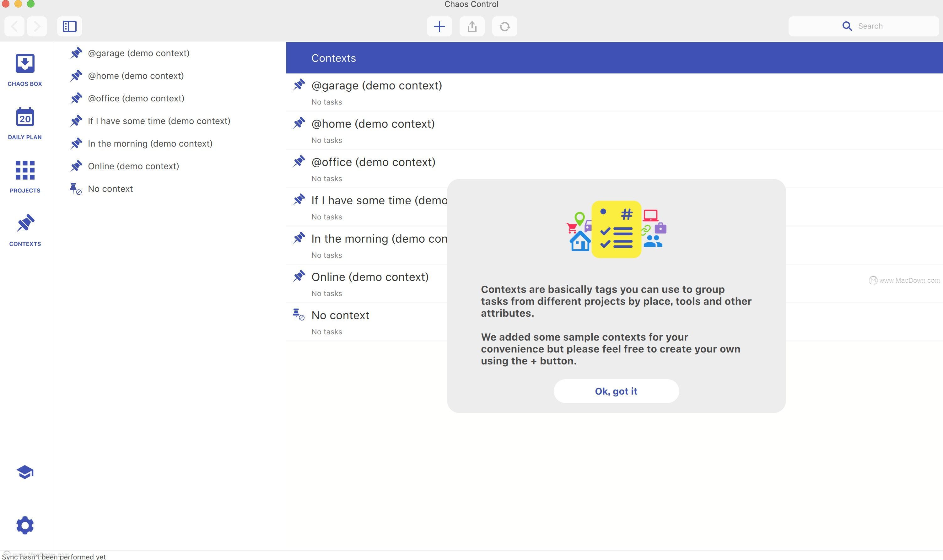Open @office (demo context) in main pane
The image size is (943, 560).
coord(614,169)
